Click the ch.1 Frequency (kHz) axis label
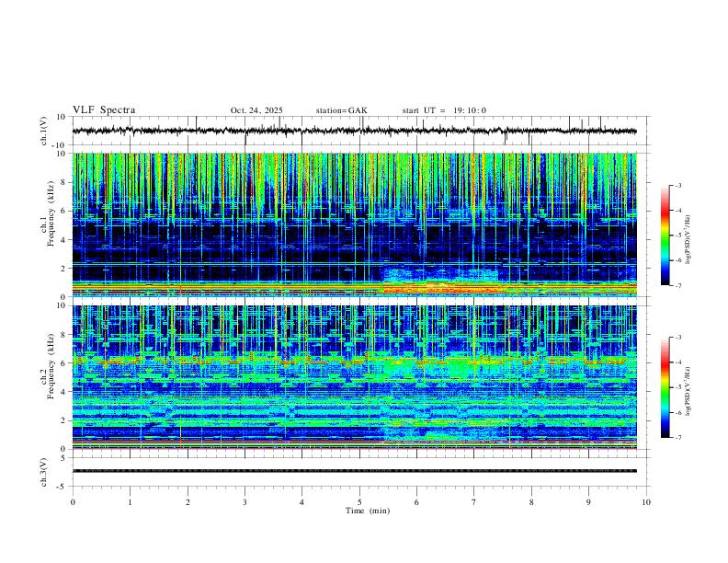The height and width of the screenshot is (563, 728). (x=48, y=213)
